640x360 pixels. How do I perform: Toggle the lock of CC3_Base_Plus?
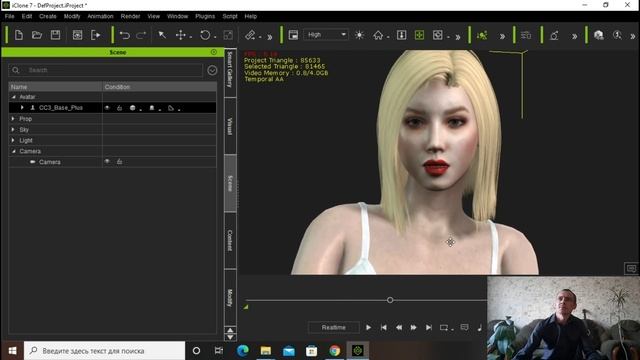[x=119, y=108]
